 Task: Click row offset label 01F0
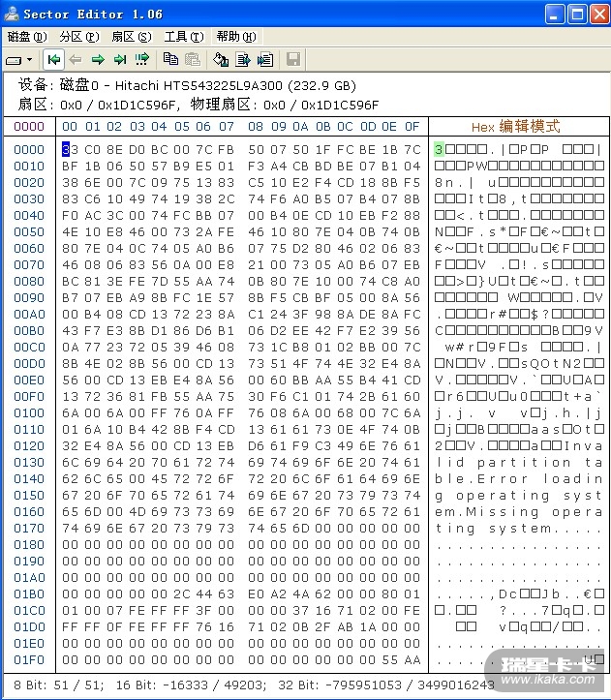point(29,660)
